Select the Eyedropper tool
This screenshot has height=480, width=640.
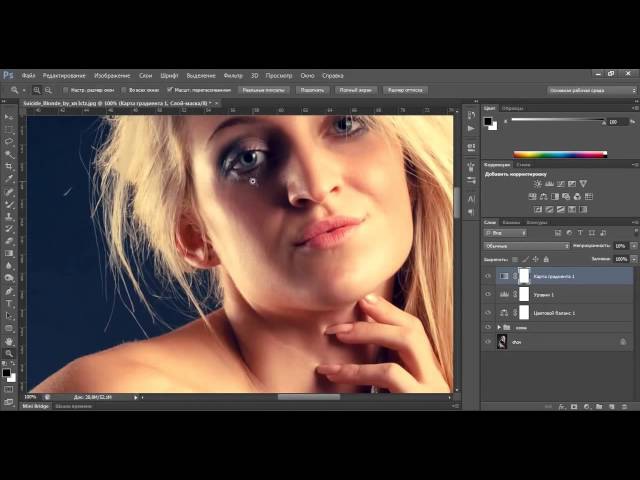point(8,178)
